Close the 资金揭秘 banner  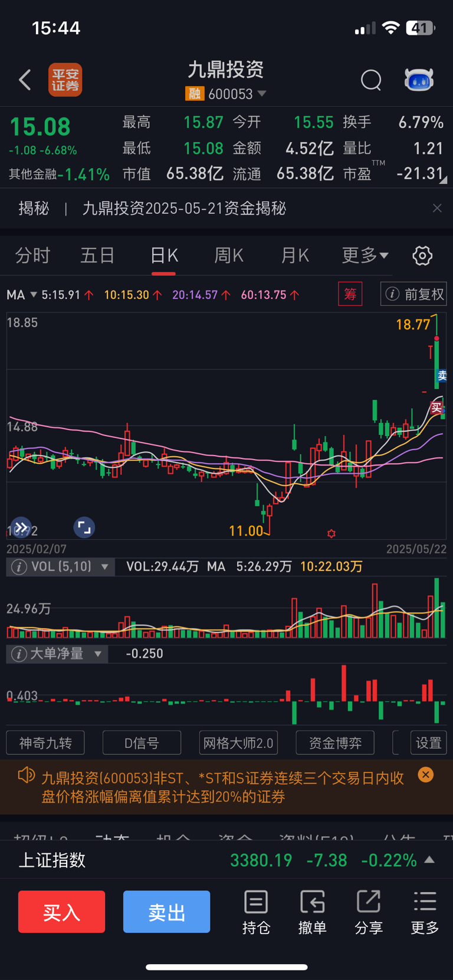coord(437,208)
